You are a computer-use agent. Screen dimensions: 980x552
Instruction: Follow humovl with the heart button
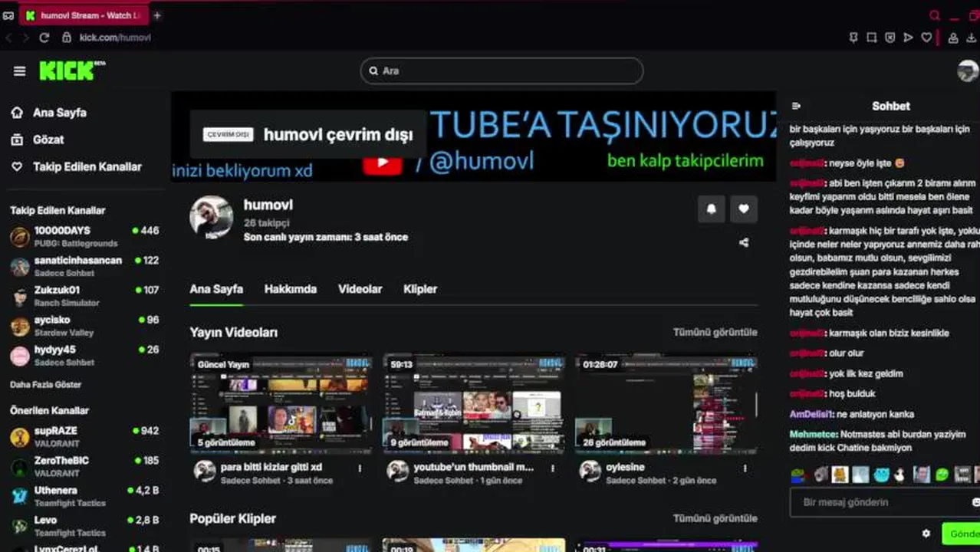(x=744, y=209)
